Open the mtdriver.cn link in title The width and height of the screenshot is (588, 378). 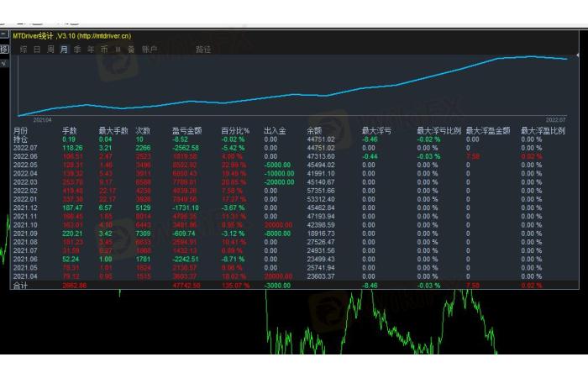click(x=108, y=36)
